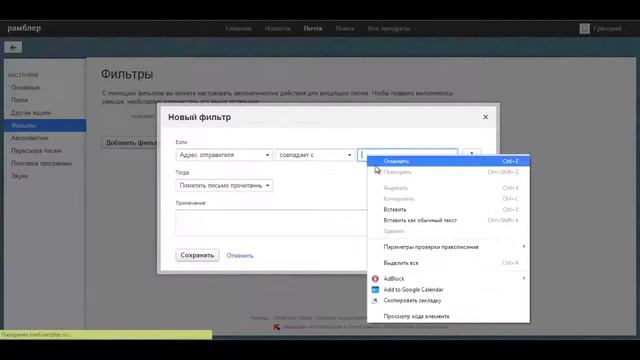Open Почтовые программы in the sidebar

(41, 163)
